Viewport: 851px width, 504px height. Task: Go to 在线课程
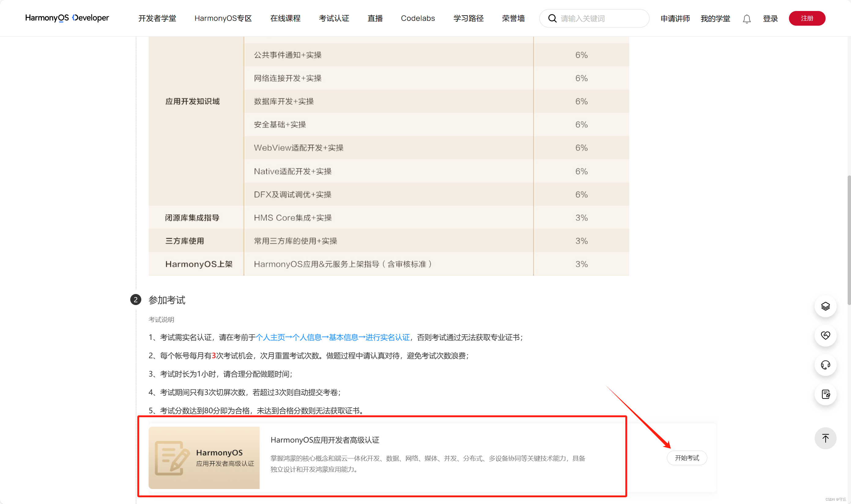(285, 18)
